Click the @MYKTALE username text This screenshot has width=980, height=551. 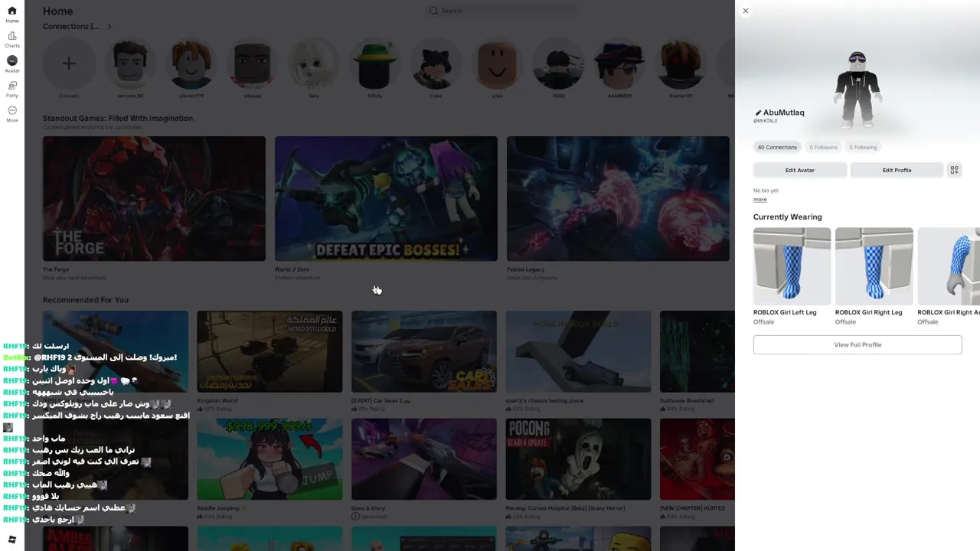766,121
